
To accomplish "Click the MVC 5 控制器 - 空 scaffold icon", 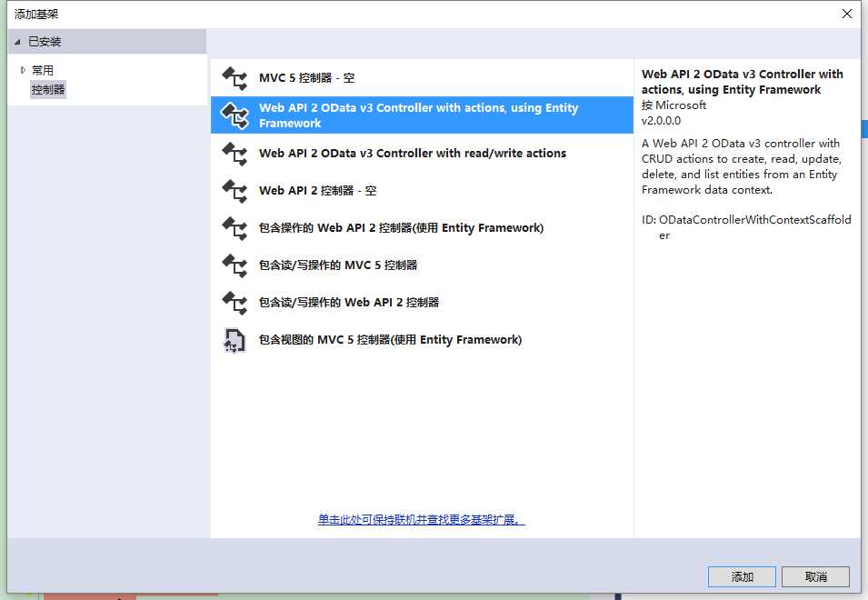I will (x=234, y=78).
